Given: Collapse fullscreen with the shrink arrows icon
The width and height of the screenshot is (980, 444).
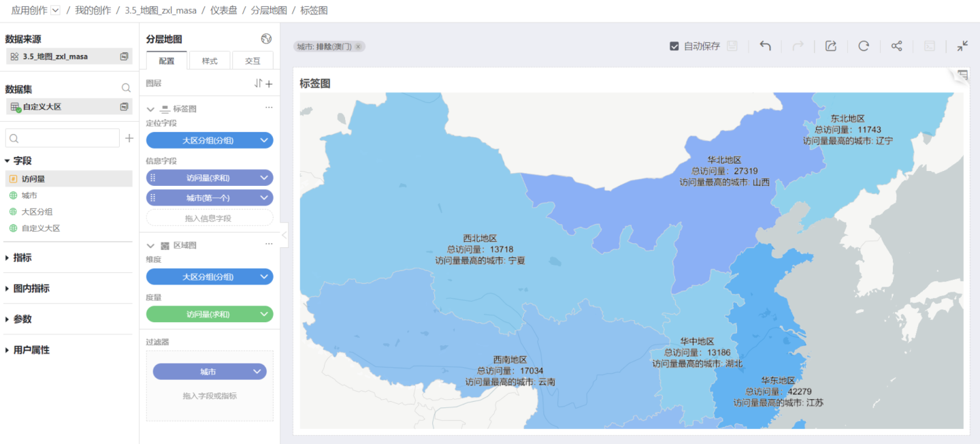Looking at the screenshot, I should pos(962,46).
